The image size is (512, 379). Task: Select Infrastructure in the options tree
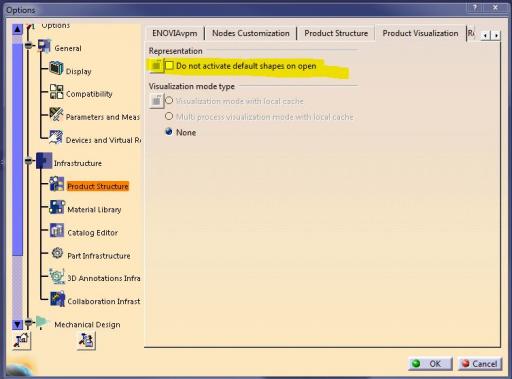(x=78, y=163)
